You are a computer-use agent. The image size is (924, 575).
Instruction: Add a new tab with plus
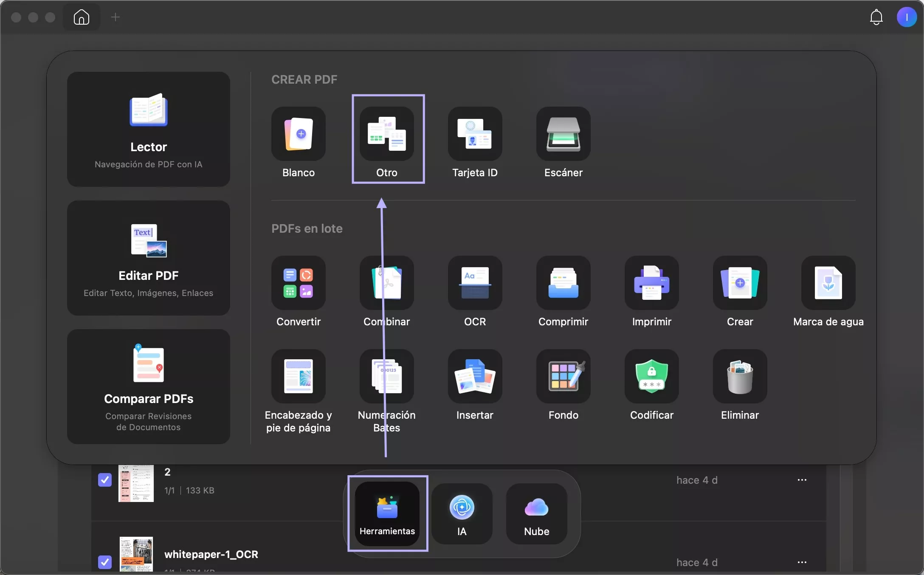(115, 17)
